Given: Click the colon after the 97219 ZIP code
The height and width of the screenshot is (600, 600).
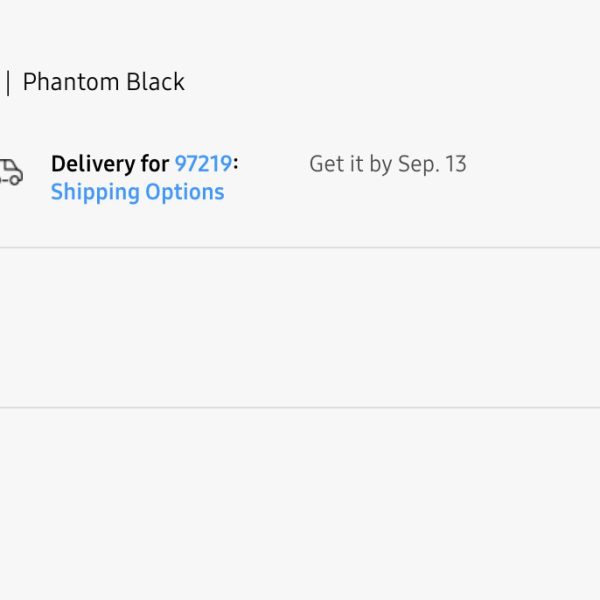Looking at the screenshot, I should [235, 165].
